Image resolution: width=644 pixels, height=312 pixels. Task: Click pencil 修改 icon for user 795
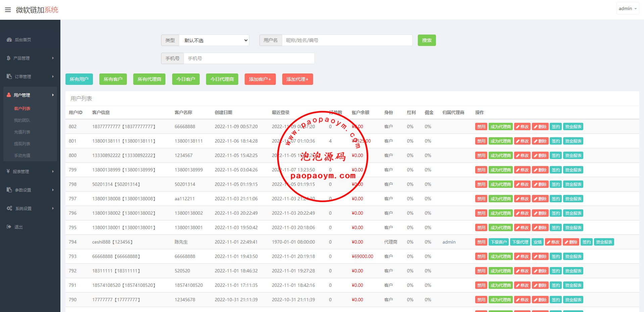click(x=523, y=227)
